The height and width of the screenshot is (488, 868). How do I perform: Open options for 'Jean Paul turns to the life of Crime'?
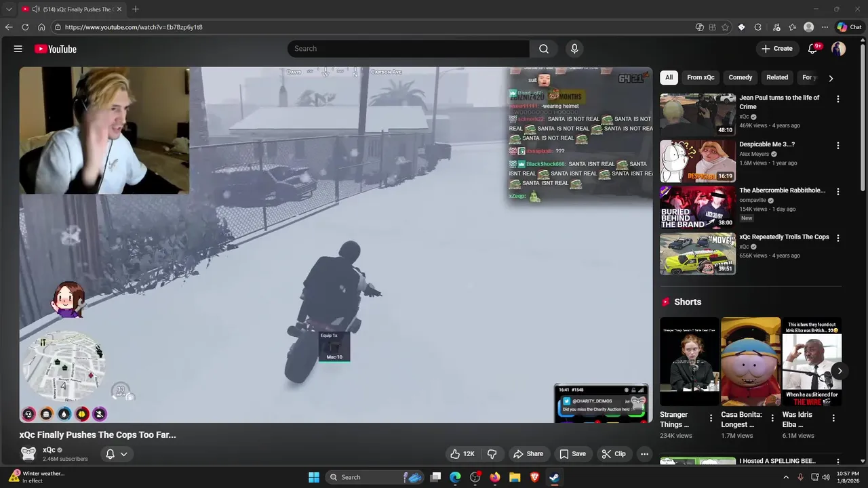click(x=837, y=99)
